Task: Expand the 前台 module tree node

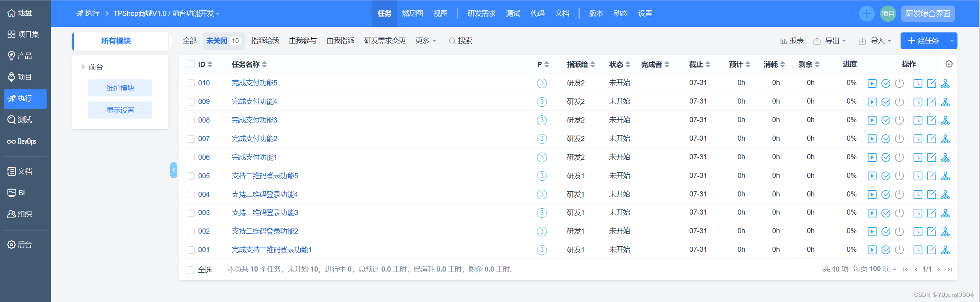Action: point(83,67)
